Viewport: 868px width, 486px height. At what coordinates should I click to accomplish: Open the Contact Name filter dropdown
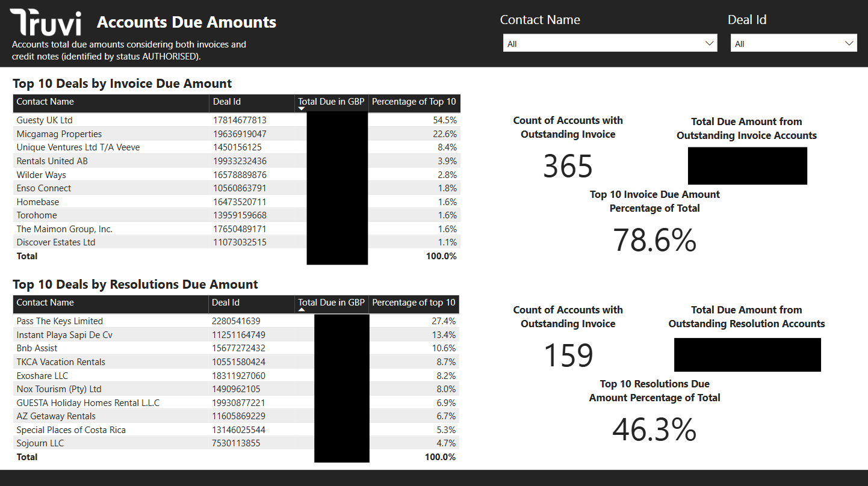(x=610, y=43)
